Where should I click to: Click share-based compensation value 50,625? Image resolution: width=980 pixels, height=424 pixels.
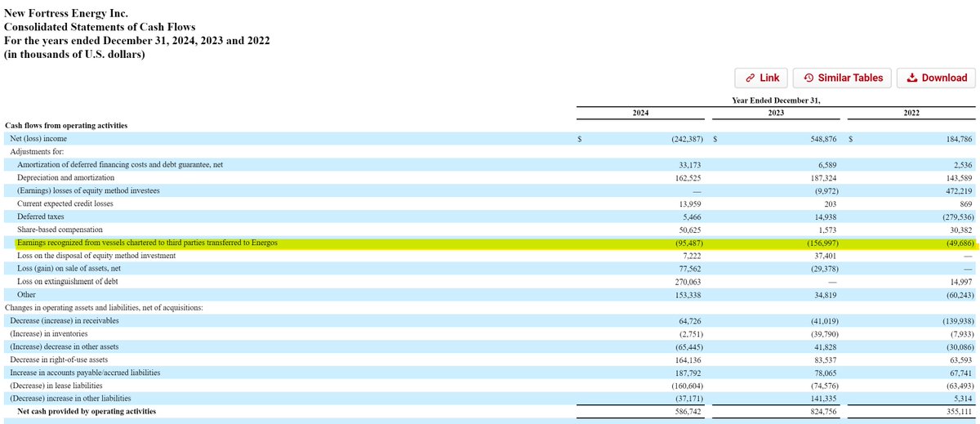click(x=690, y=230)
